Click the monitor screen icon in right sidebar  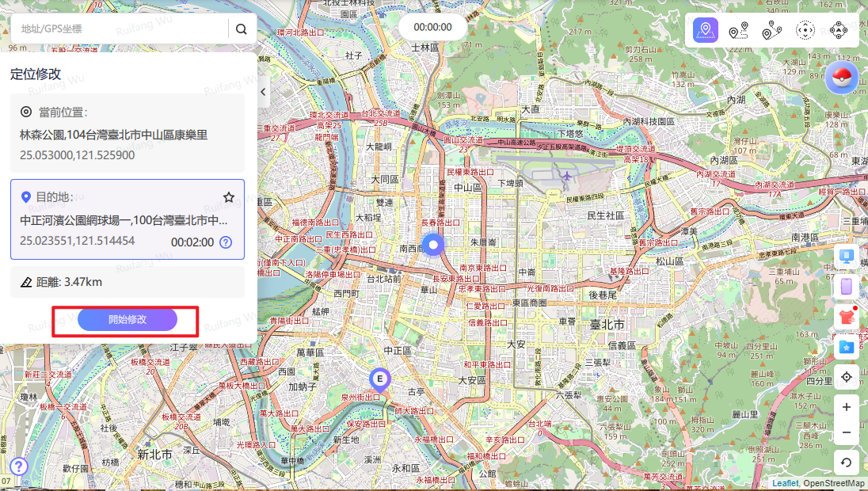tap(846, 257)
